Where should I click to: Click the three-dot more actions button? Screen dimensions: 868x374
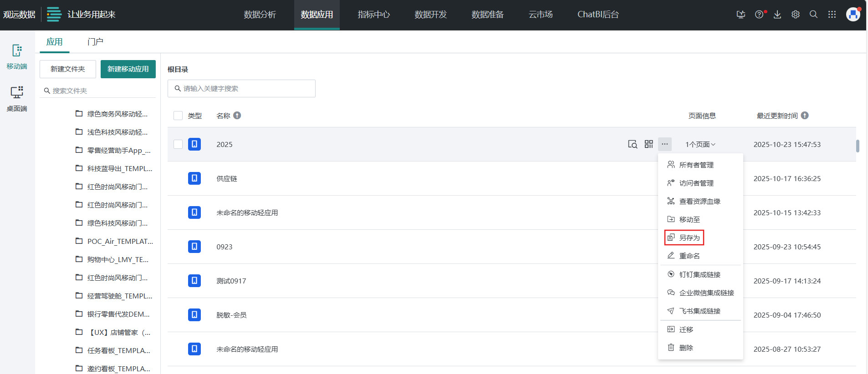665,144
